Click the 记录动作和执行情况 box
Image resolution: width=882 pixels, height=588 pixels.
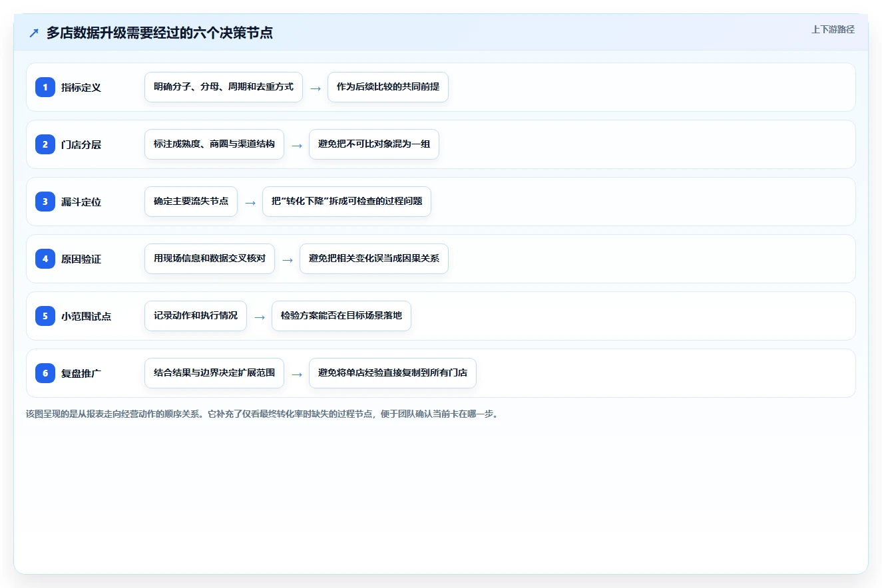pos(196,316)
